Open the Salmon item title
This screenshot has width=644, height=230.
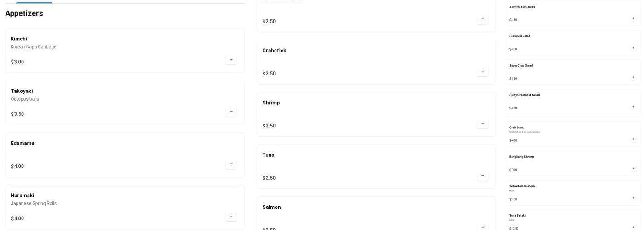(271, 207)
